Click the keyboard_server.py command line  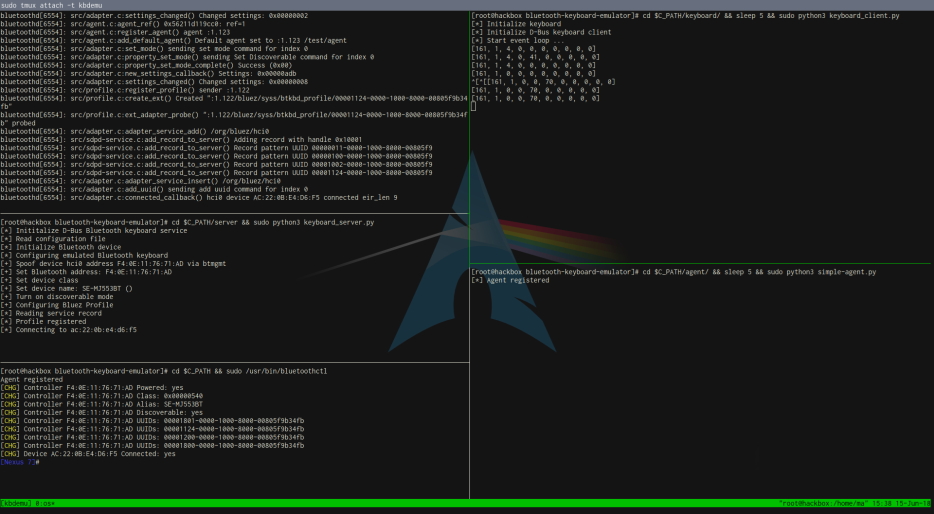[x=187, y=222]
